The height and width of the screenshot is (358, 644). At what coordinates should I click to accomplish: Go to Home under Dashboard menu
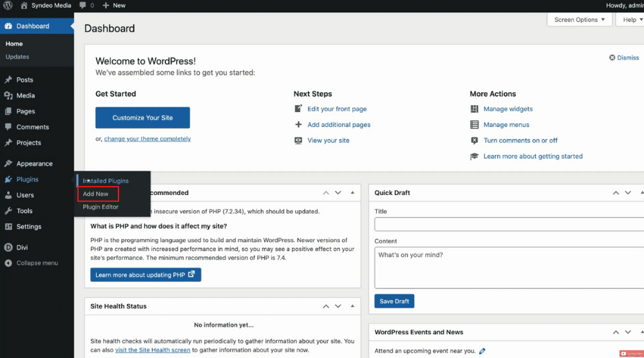point(14,44)
